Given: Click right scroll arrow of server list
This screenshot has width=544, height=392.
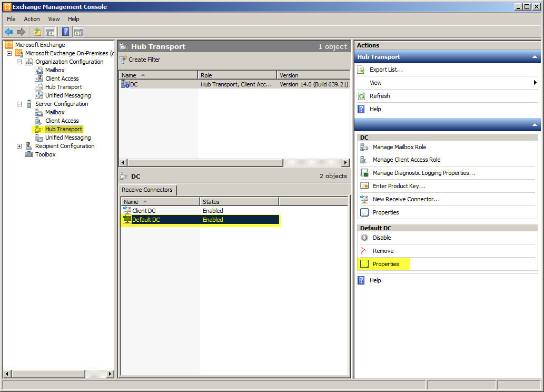Looking at the screenshot, I should (345, 162).
